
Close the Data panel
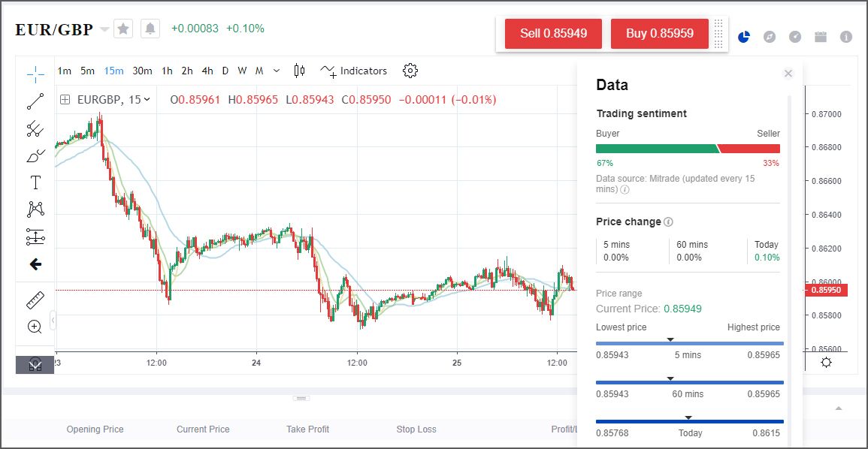788,73
